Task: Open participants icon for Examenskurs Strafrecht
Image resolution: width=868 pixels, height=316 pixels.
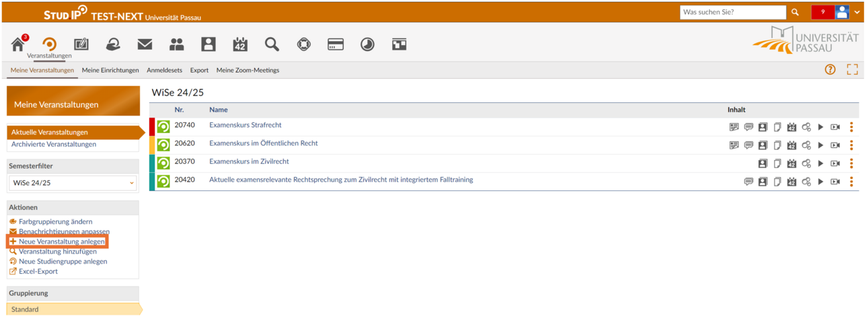Action: pyautogui.click(x=762, y=126)
